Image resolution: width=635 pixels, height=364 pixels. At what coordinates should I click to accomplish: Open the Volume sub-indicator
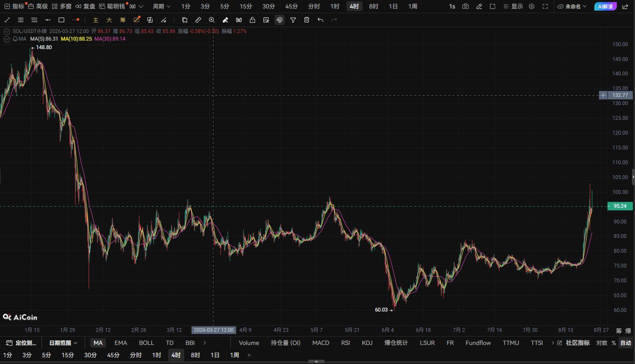click(x=249, y=343)
